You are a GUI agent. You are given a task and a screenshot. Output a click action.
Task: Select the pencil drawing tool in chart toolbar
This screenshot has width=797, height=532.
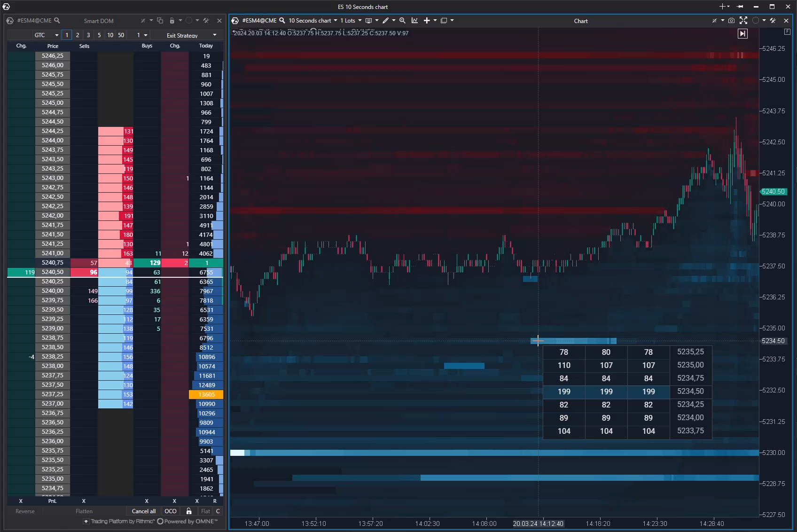pyautogui.click(x=385, y=21)
